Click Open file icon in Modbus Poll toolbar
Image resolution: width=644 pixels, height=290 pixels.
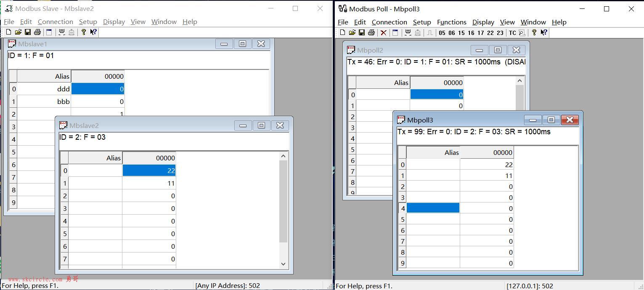pyautogui.click(x=352, y=32)
